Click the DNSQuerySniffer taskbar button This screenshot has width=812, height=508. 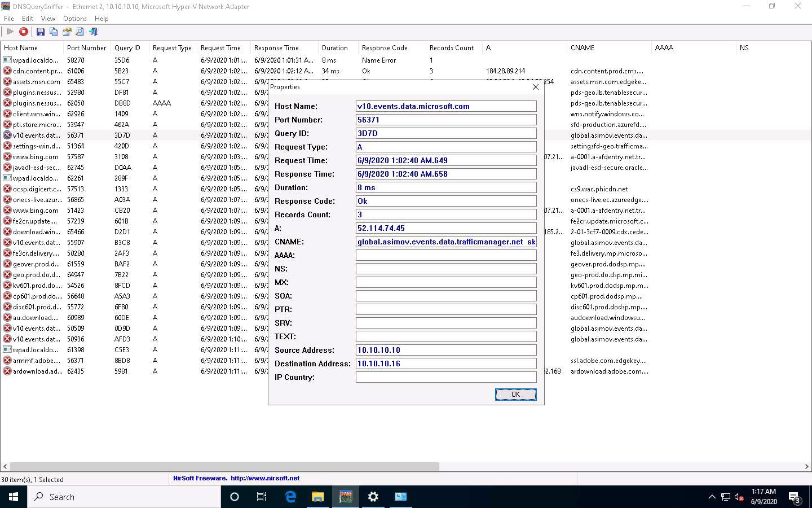pyautogui.click(x=346, y=497)
